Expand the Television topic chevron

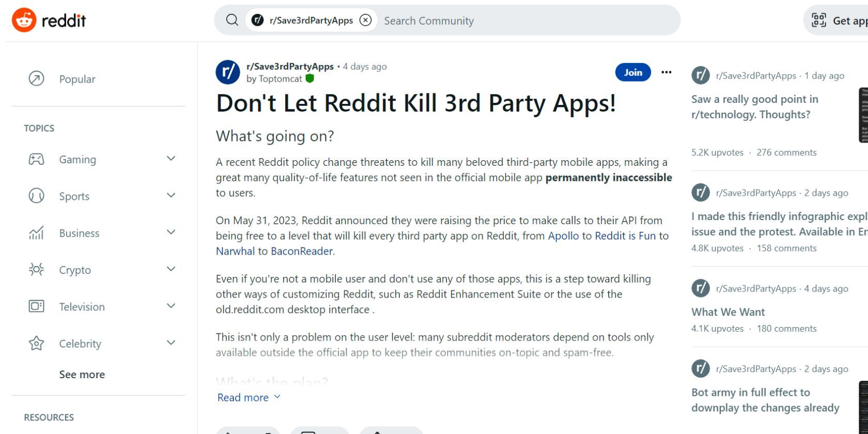tap(171, 305)
